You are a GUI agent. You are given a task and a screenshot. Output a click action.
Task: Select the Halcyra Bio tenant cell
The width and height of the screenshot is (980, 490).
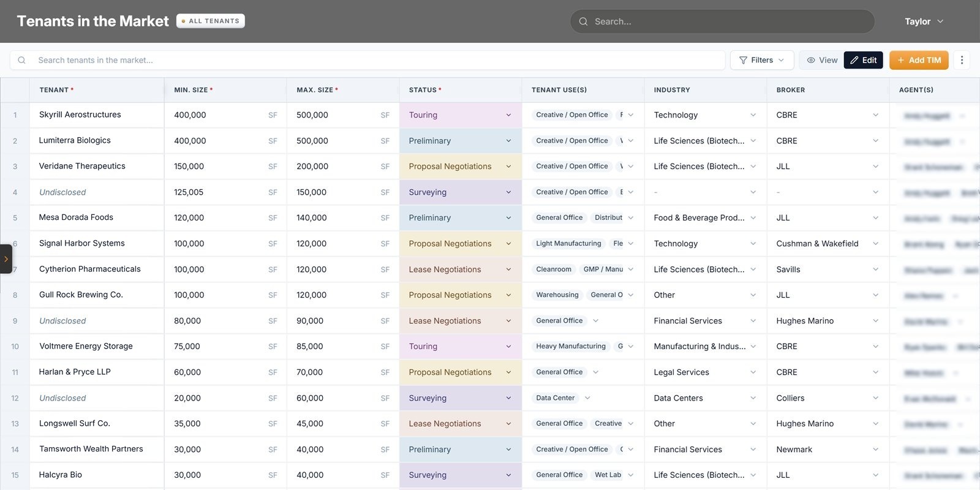point(97,475)
